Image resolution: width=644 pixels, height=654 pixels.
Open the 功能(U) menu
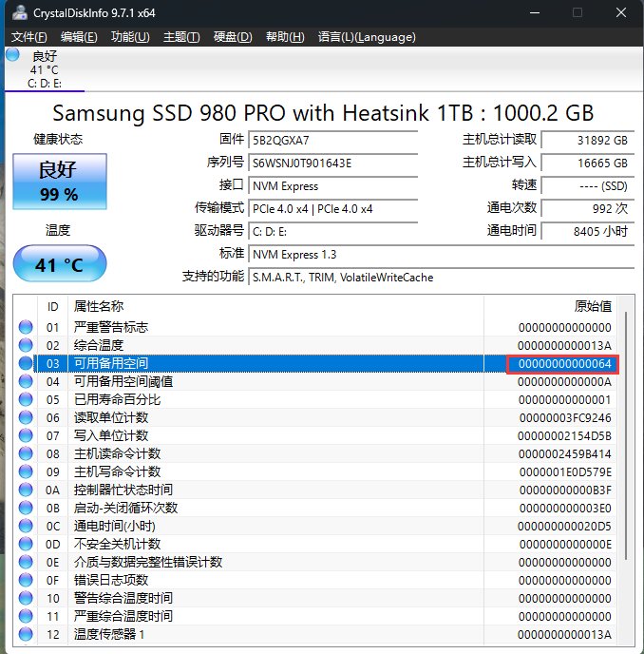click(x=130, y=37)
